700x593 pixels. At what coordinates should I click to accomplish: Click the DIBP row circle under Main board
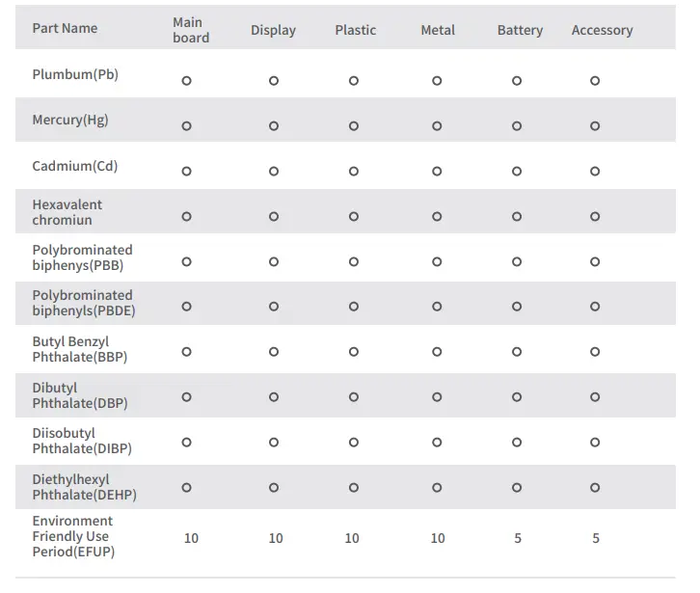point(187,443)
